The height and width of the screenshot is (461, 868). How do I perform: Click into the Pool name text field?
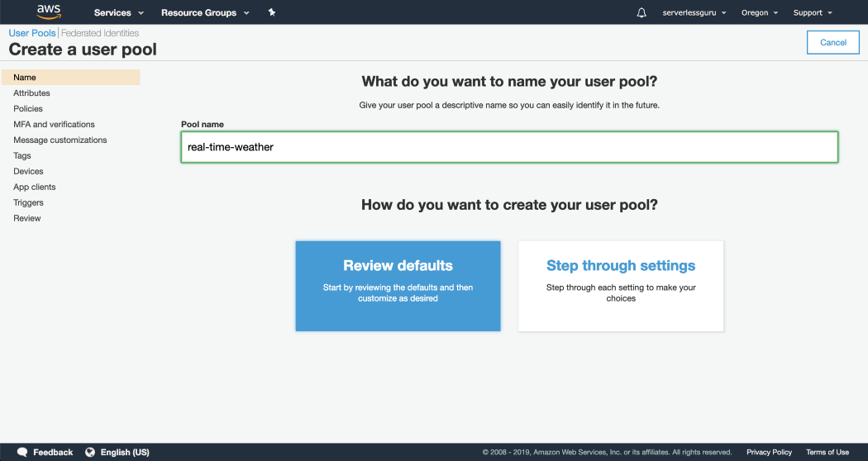point(509,147)
